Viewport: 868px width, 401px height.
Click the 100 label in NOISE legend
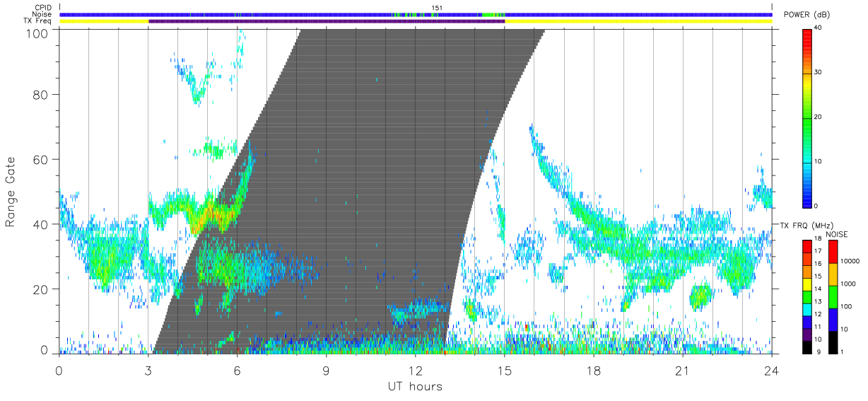coord(846,306)
